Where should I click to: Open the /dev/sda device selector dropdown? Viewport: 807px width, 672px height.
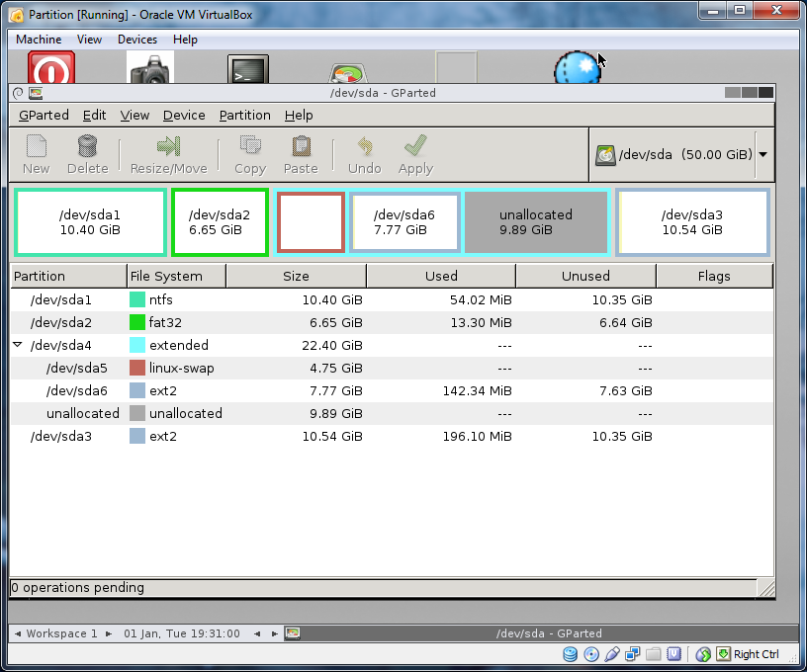pos(763,154)
